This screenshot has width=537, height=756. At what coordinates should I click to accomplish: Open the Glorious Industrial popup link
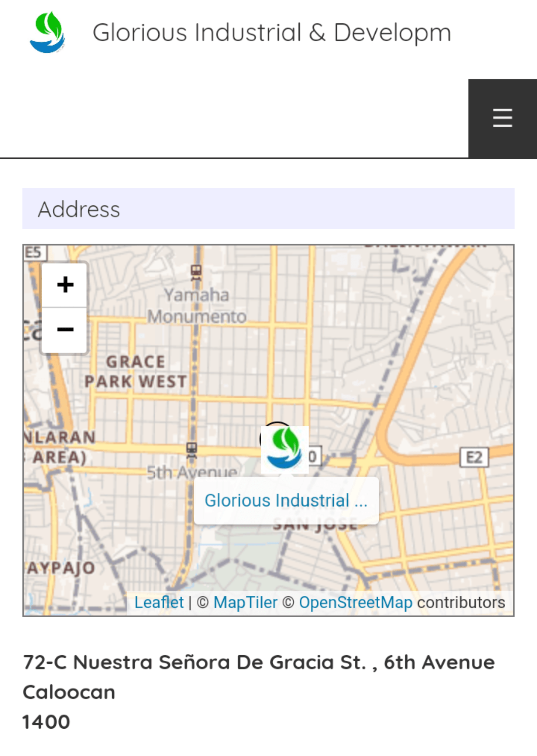pos(286,501)
